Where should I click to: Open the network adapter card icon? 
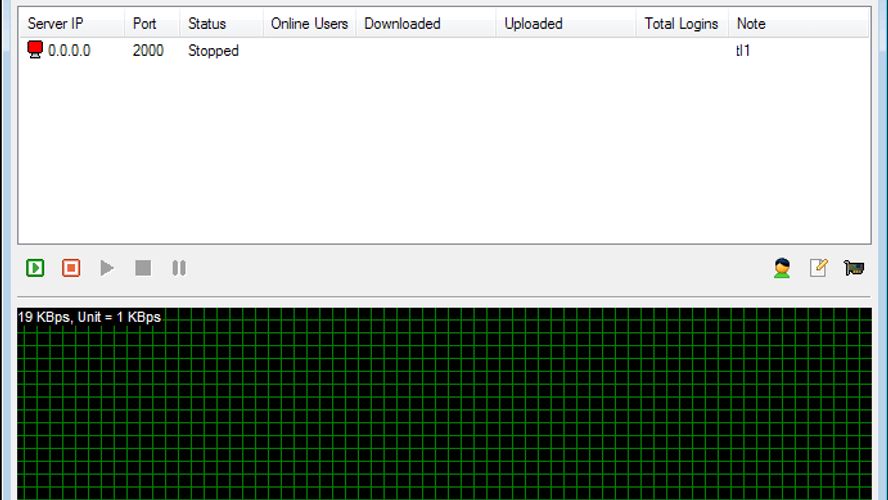tap(853, 268)
